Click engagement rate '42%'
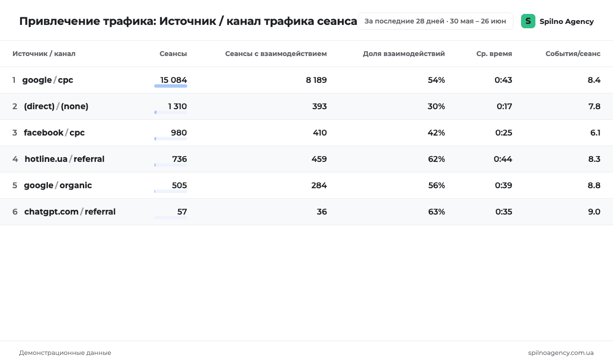 tap(436, 133)
